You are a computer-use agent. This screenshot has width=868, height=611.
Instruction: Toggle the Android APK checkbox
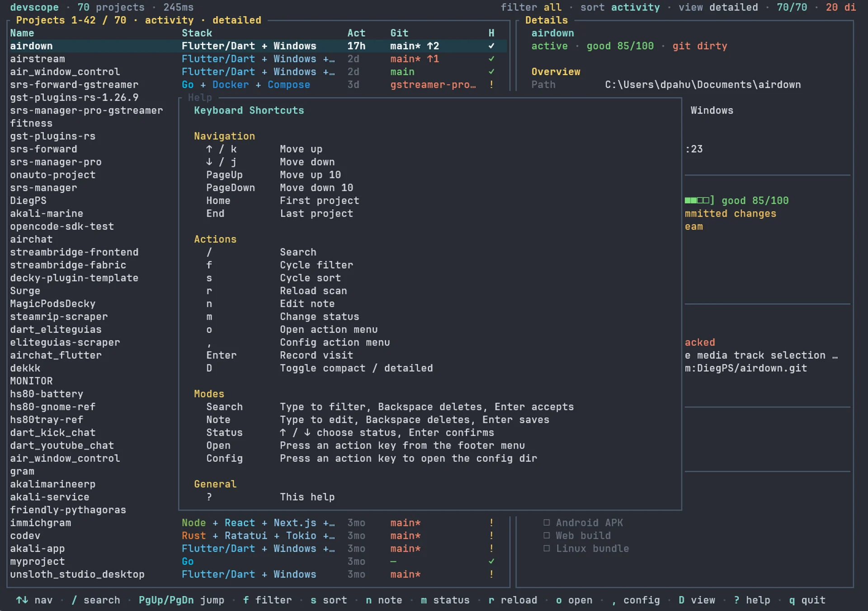547,523
